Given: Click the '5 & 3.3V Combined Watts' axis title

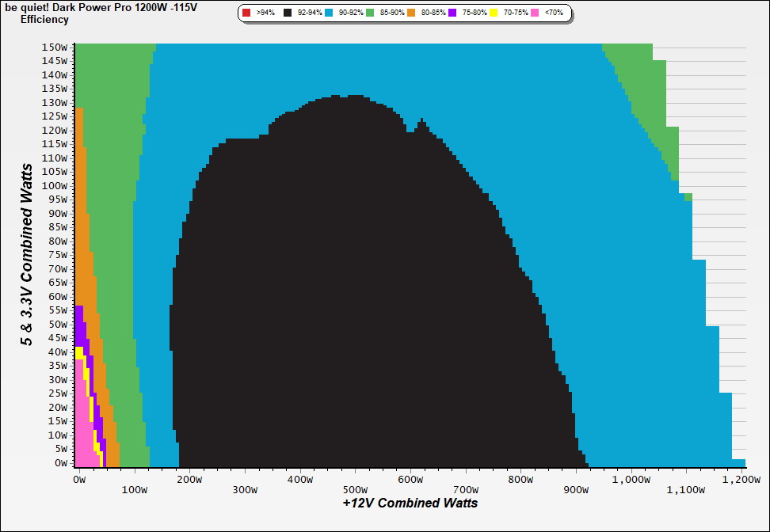Looking at the screenshot, I should (x=27, y=255).
